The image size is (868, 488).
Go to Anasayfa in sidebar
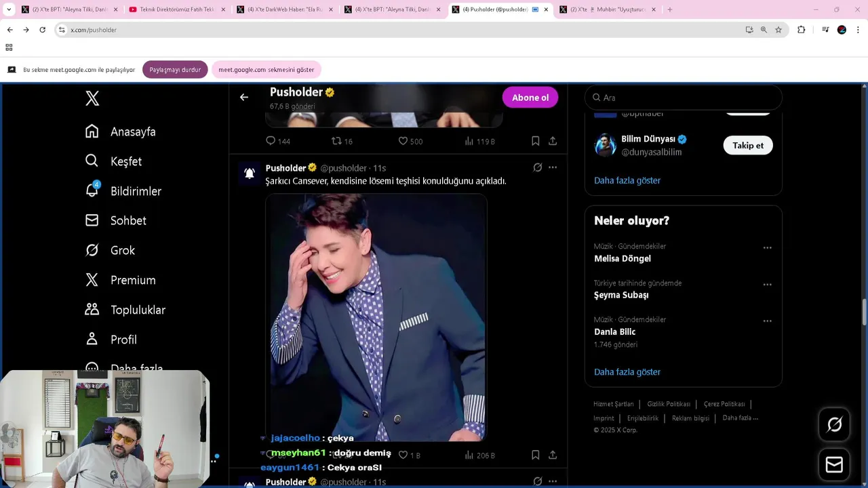pyautogui.click(x=120, y=131)
